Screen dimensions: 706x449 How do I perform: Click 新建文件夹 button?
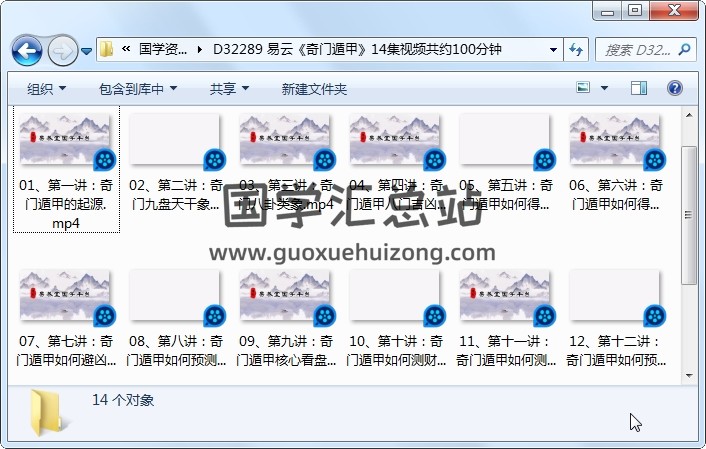(314, 89)
